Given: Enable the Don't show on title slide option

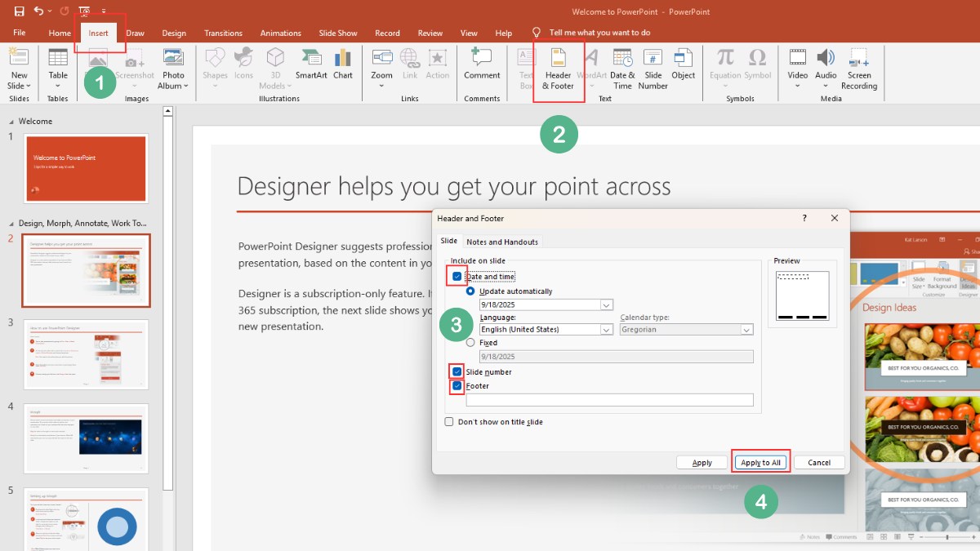Looking at the screenshot, I should click(448, 422).
